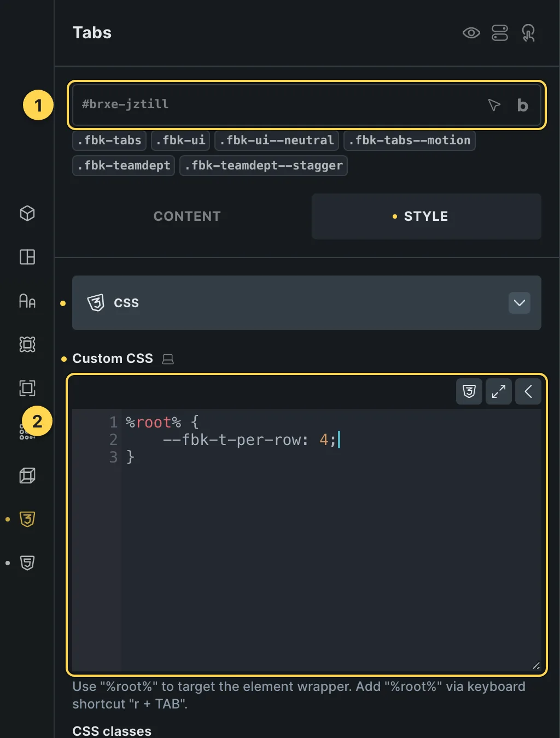Click the CSS group header title

126,303
